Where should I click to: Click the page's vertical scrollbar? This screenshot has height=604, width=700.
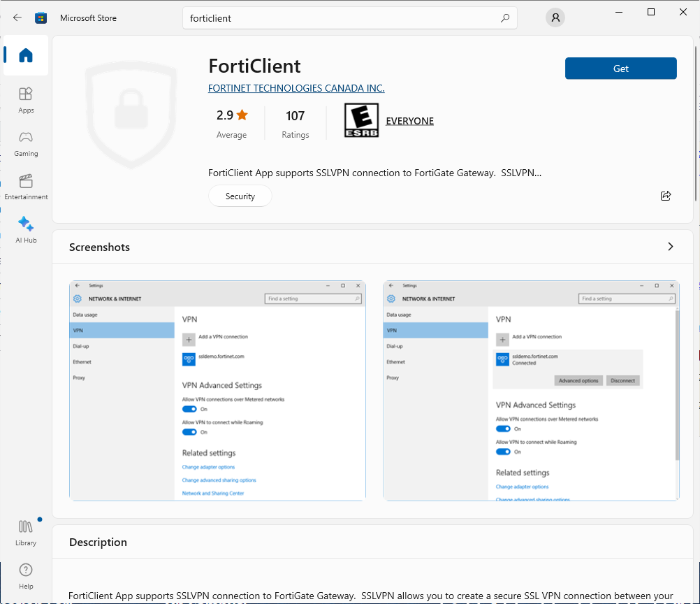(696, 123)
